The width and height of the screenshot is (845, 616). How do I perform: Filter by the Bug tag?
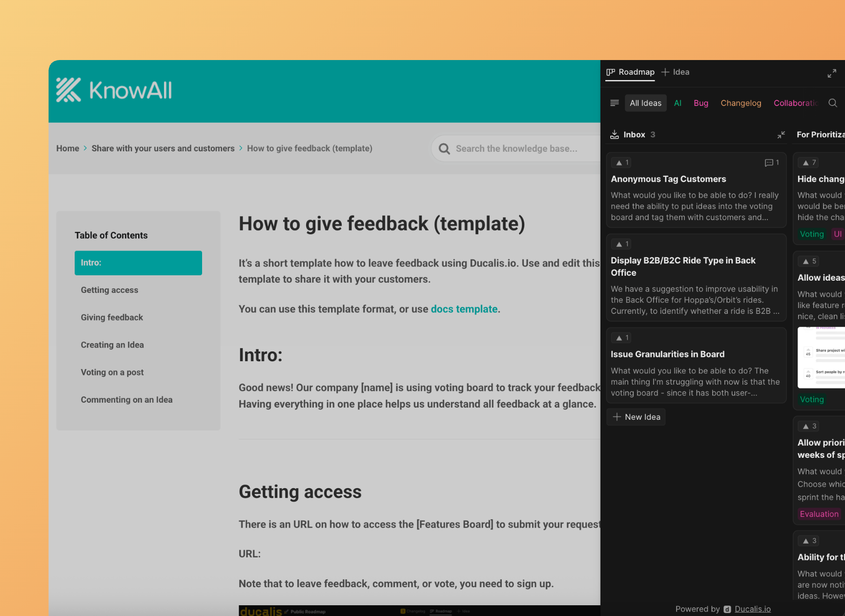click(x=701, y=103)
